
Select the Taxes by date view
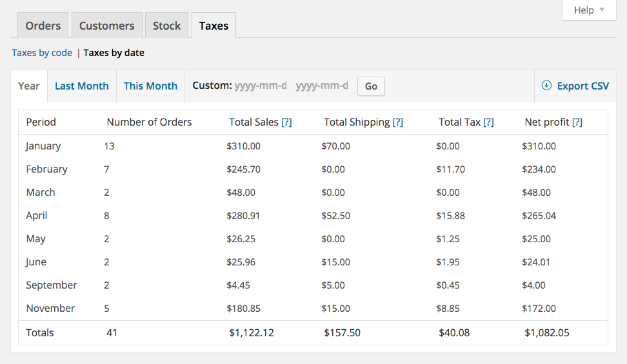click(x=114, y=53)
